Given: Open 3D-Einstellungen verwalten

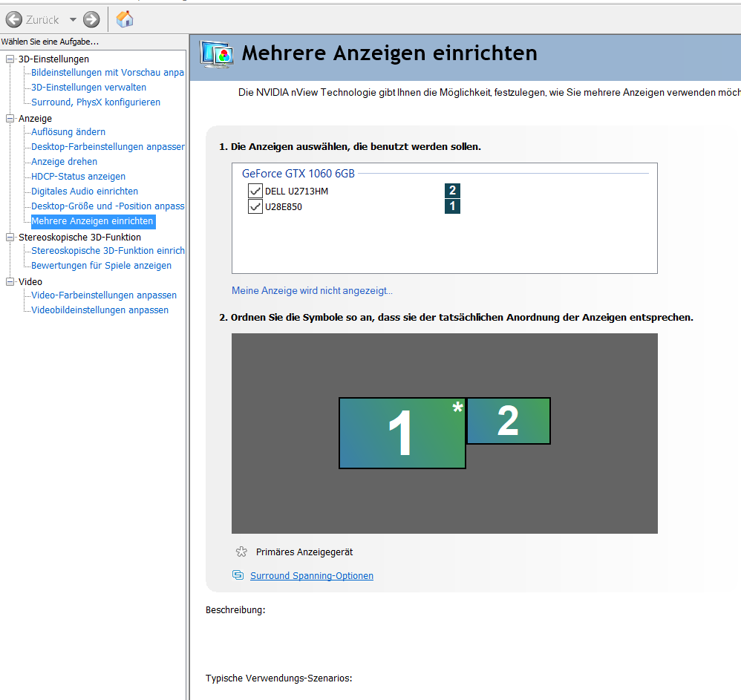Looking at the screenshot, I should coord(89,88).
